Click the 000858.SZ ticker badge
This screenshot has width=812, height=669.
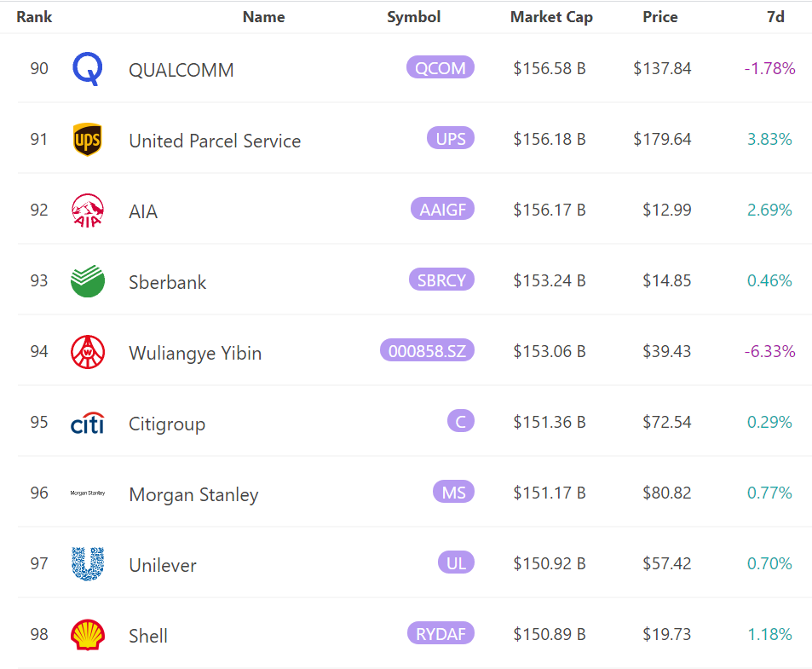427,350
